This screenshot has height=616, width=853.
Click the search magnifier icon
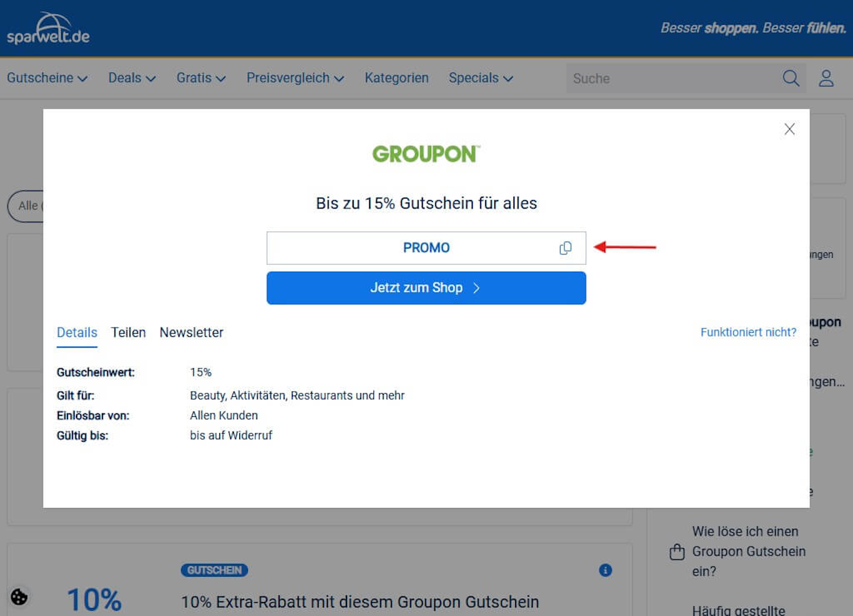coord(791,78)
